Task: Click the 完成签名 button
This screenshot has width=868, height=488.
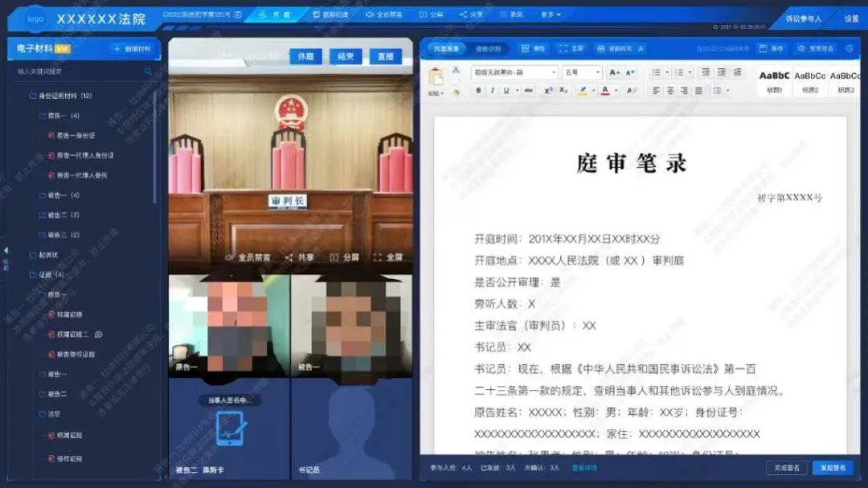Action: coord(787,468)
